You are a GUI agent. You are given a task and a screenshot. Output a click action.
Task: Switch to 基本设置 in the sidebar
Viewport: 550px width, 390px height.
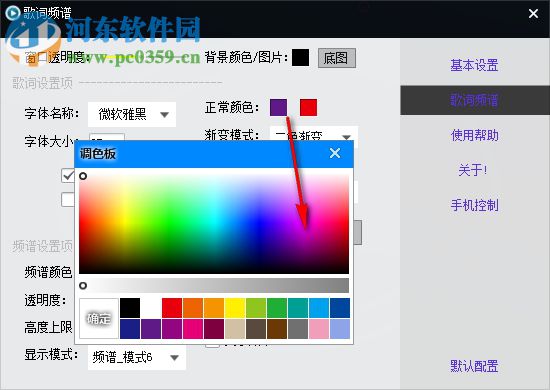coord(474,65)
